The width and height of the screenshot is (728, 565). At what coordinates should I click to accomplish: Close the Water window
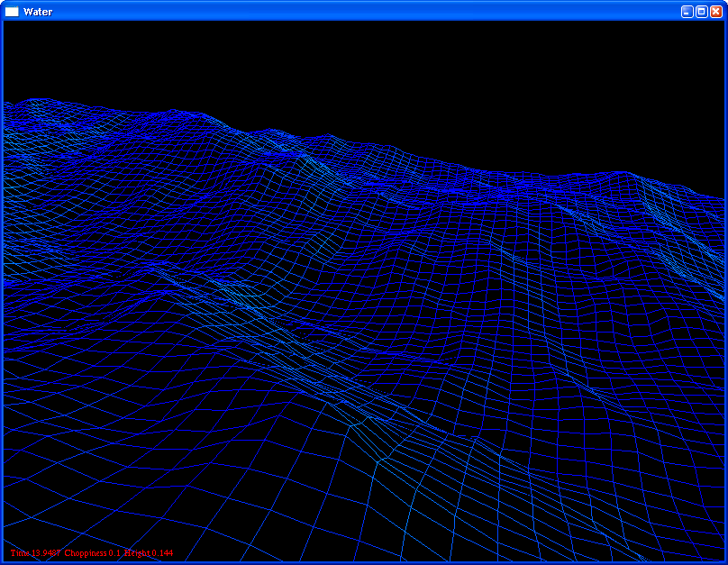[715, 12]
